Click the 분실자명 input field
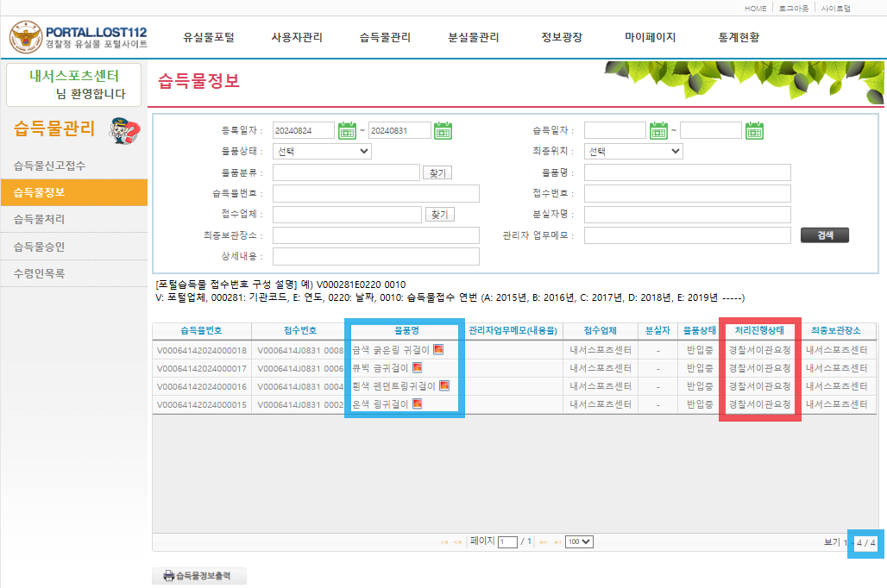This screenshot has height=588, width=887. click(x=687, y=215)
